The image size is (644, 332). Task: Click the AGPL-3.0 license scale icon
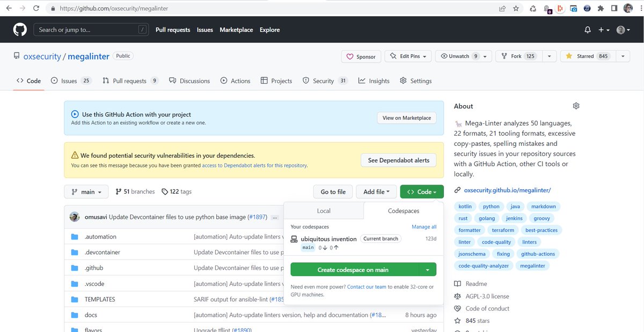(x=457, y=296)
